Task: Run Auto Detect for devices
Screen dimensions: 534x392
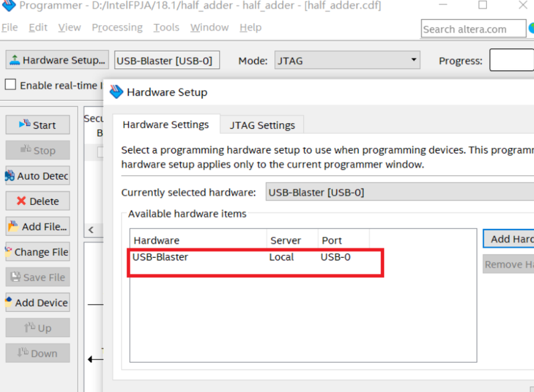Action: click(38, 176)
